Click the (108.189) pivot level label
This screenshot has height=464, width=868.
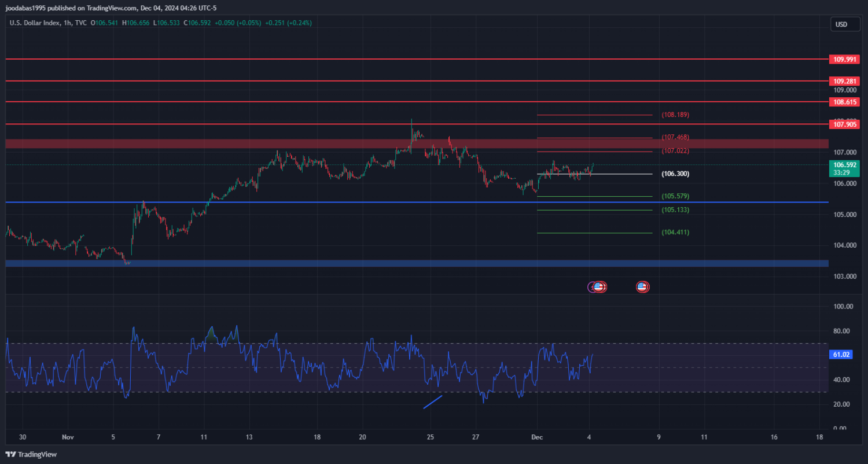pyautogui.click(x=675, y=115)
